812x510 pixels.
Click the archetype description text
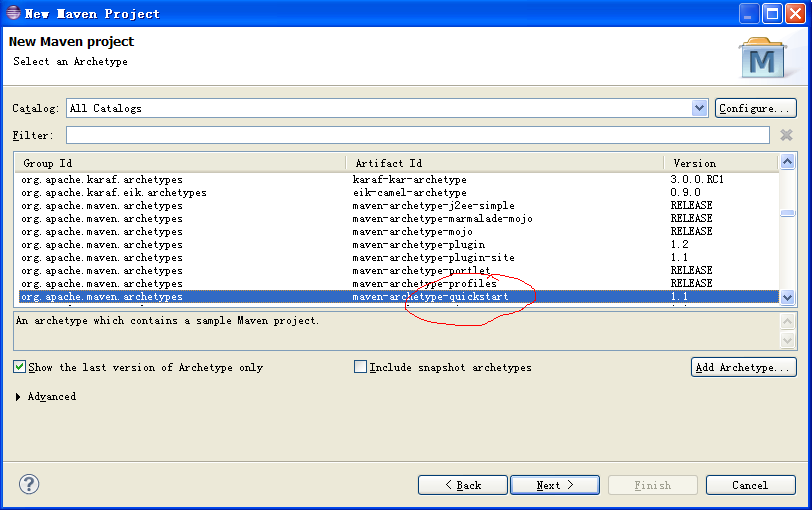coord(167,320)
